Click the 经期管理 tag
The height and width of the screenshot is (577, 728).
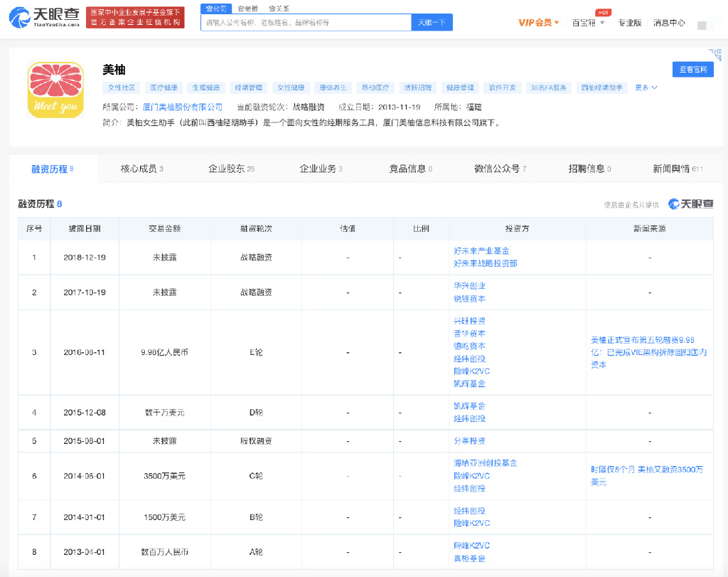click(x=248, y=88)
